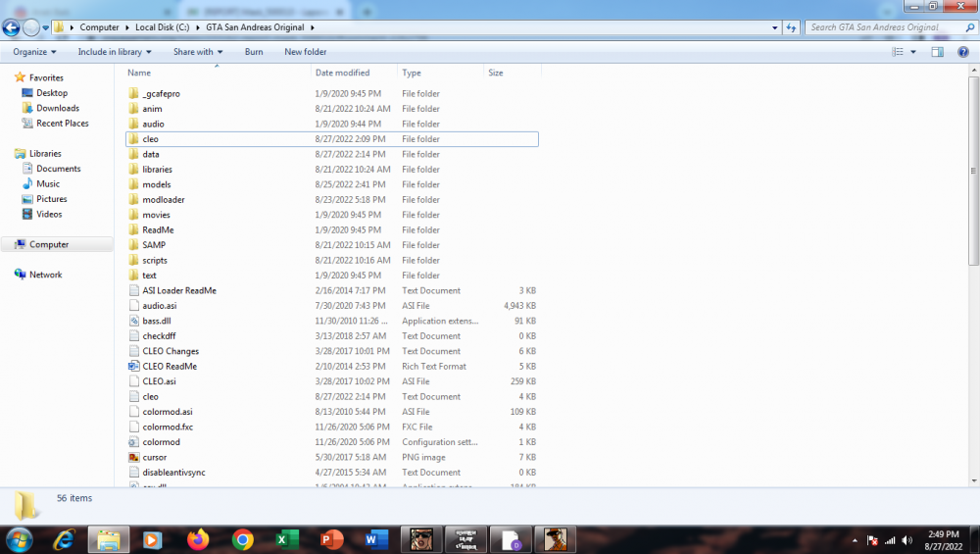
Task: Select the SAMP folder icon
Action: click(133, 244)
